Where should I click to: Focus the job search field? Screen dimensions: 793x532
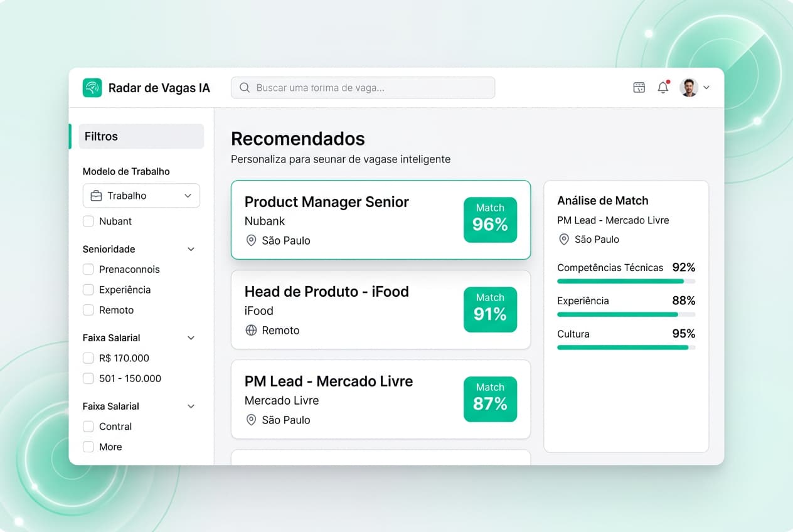tap(363, 88)
